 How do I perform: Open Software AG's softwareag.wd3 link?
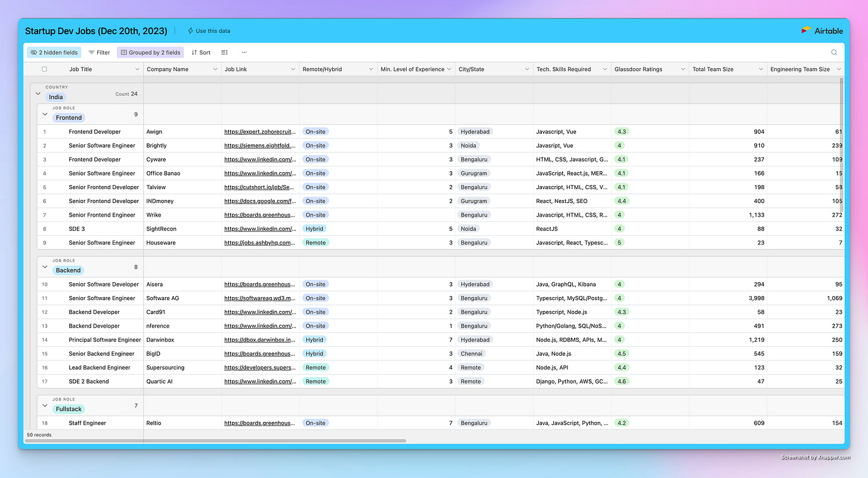pyautogui.click(x=260, y=298)
